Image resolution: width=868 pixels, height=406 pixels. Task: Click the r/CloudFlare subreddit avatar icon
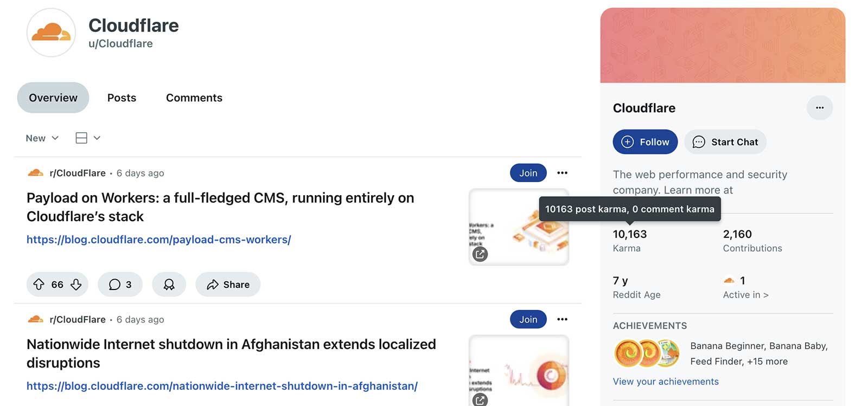(x=35, y=172)
